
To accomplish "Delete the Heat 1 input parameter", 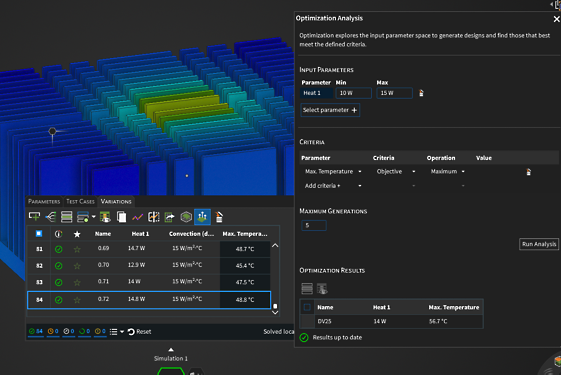I will pos(421,93).
